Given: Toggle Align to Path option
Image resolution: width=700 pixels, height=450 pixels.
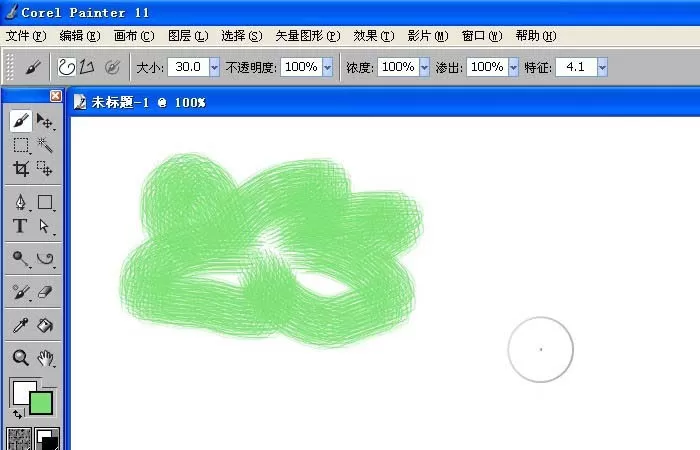Looking at the screenshot, I should [112, 67].
